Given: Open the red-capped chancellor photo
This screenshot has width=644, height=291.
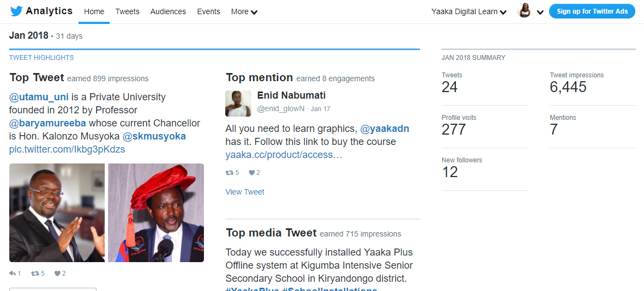Looking at the screenshot, I should [156, 213].
